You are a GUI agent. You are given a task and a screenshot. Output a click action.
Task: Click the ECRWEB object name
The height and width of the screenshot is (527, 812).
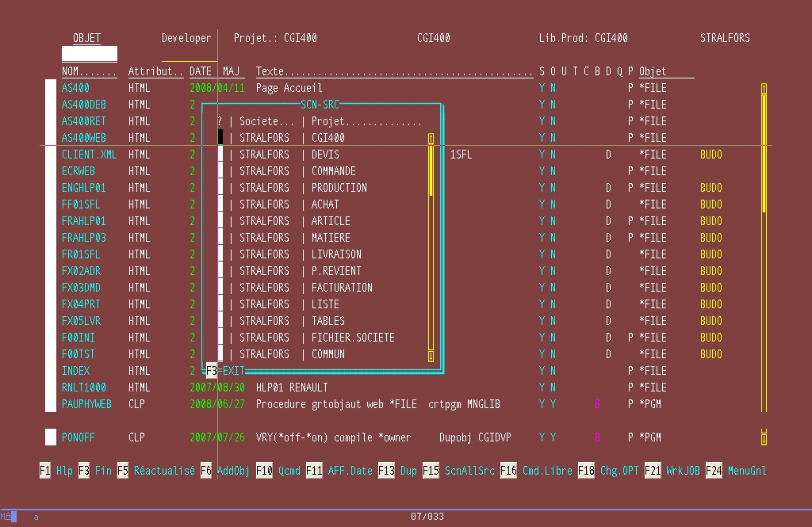(x=79, y=171)
